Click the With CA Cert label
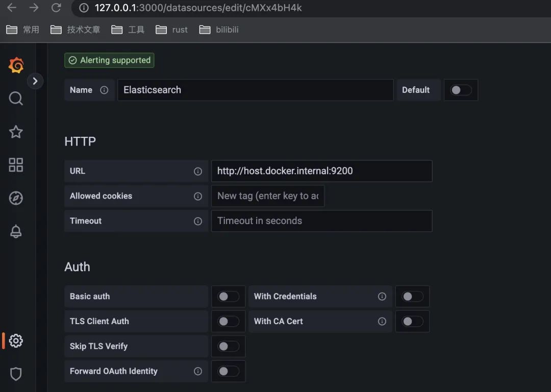This screenshot has width=551, height=392. pos(279,322)
